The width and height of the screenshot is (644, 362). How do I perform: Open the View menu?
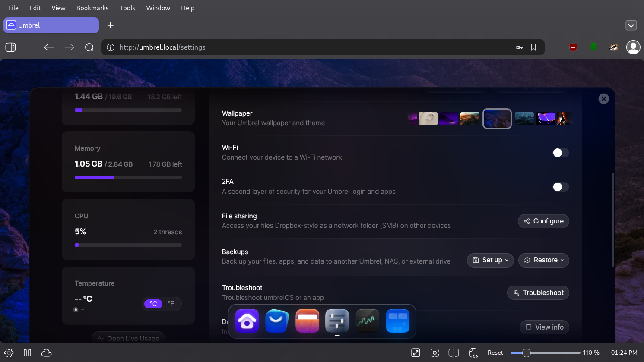[58, 8]
